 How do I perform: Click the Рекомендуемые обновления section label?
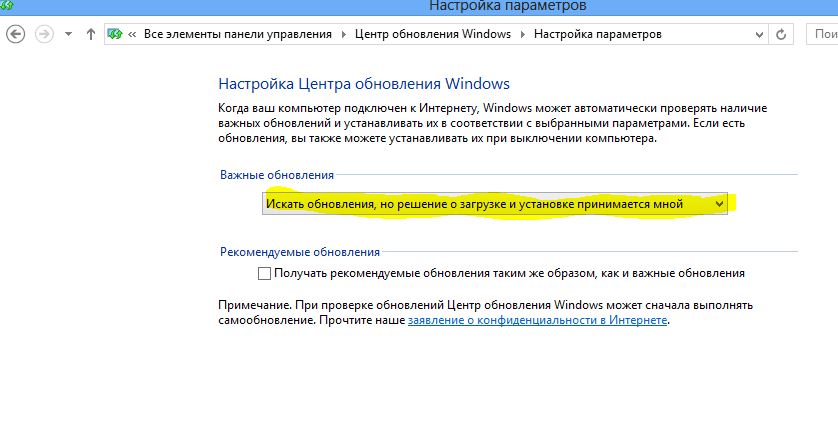[x=300, y=252]
